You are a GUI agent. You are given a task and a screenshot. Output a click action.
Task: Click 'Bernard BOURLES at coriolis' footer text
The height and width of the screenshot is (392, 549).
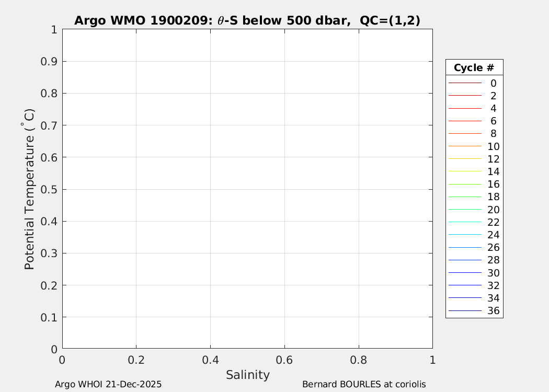coord(364,384)
